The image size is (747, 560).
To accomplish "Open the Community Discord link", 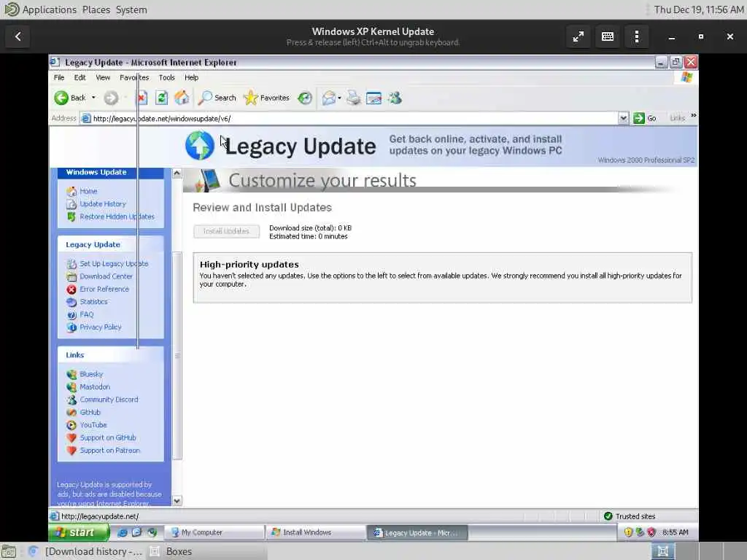I will (x=109, y=400).
